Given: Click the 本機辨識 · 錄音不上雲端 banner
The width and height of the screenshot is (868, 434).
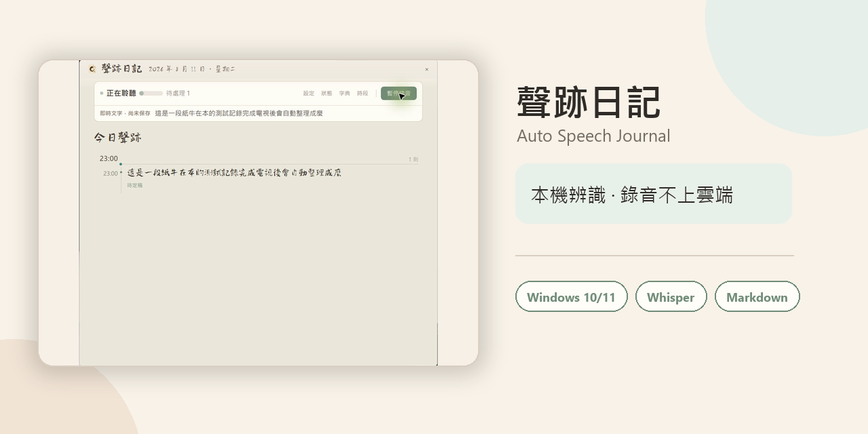Looking at the screenshot, I should (654, 194).
